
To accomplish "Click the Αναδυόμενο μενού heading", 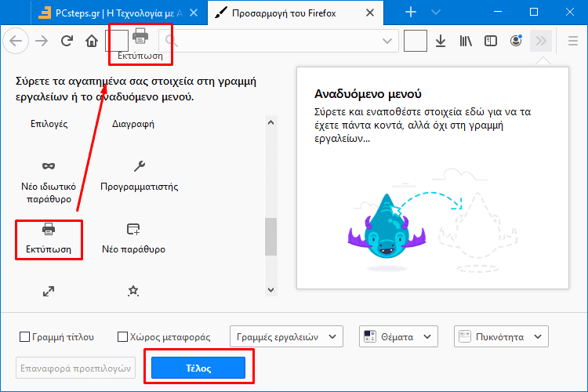I will coord(368,94).
